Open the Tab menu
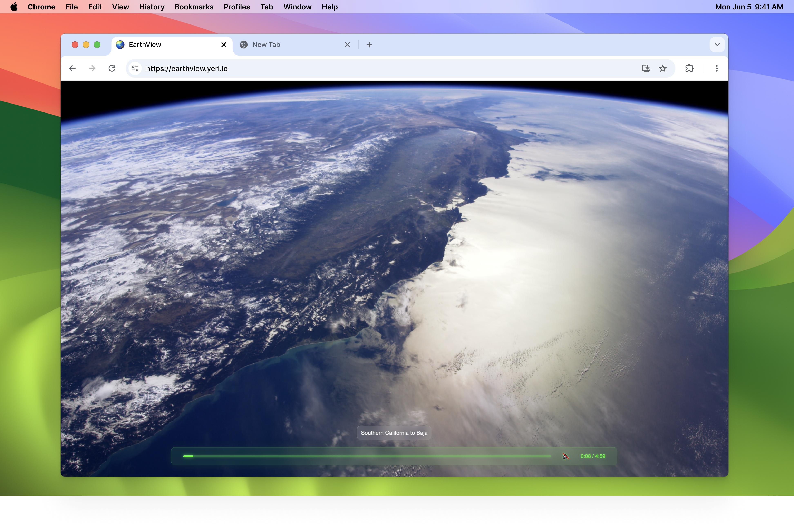This screenshot has width=794, height=532. tap(267, 7)
